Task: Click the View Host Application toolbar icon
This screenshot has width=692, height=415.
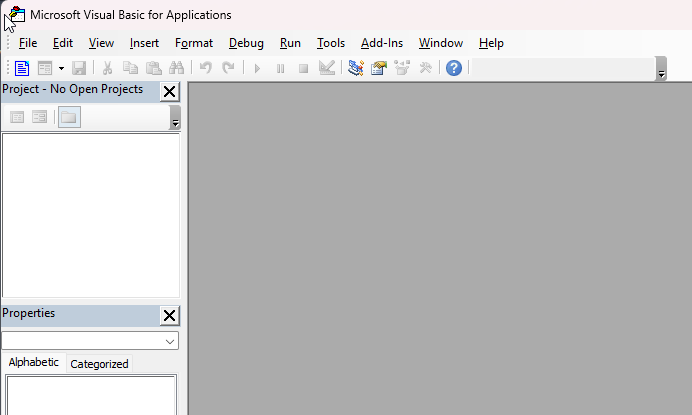Action: pyautogui.click(x=22, y=68)
